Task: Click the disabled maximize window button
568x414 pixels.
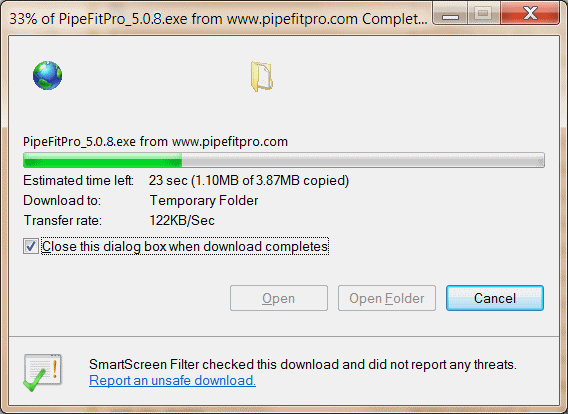Action: click(484, 14)
